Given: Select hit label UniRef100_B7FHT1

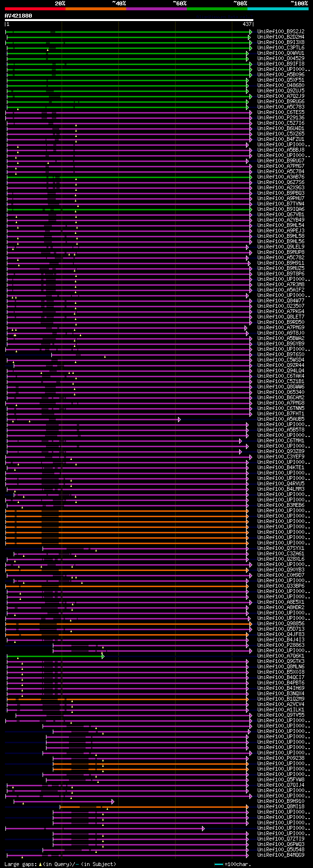Looking at the screenshot, I should [281, 413].
